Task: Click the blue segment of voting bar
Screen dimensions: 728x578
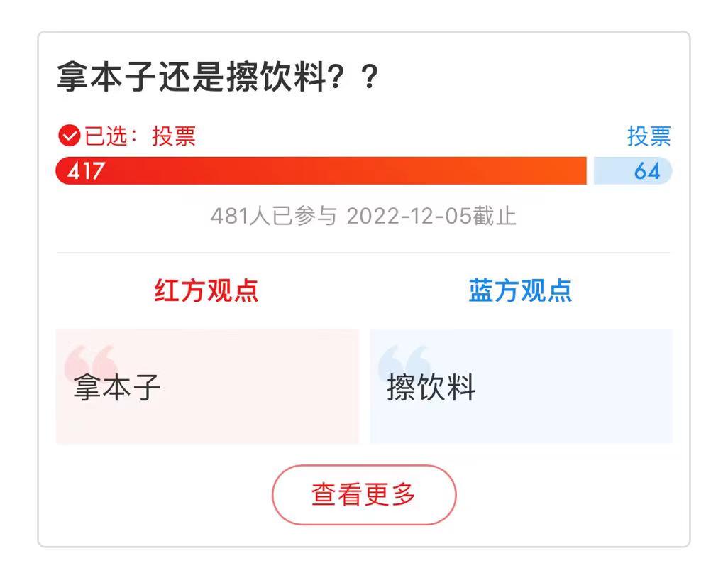Action: (632, 170)
